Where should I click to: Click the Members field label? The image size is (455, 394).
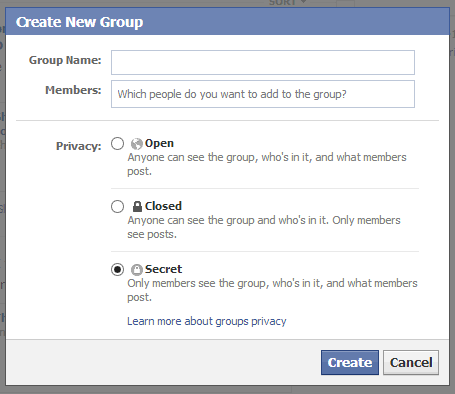pos(73,90)
